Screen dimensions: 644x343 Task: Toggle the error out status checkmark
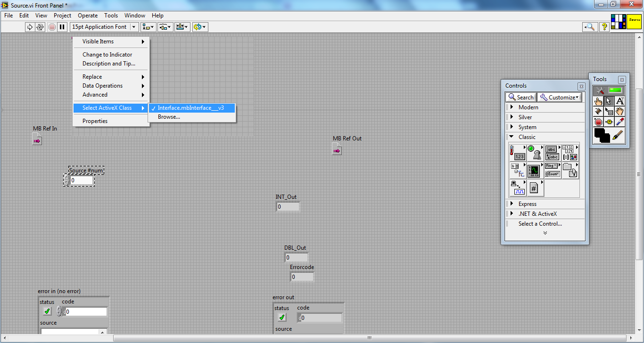(282, 317)
